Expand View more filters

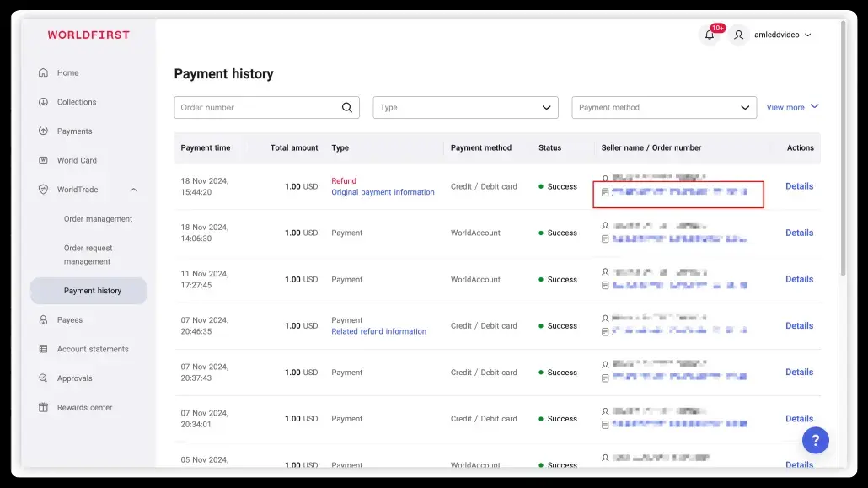pyautogui.click(x=792, y=108)
